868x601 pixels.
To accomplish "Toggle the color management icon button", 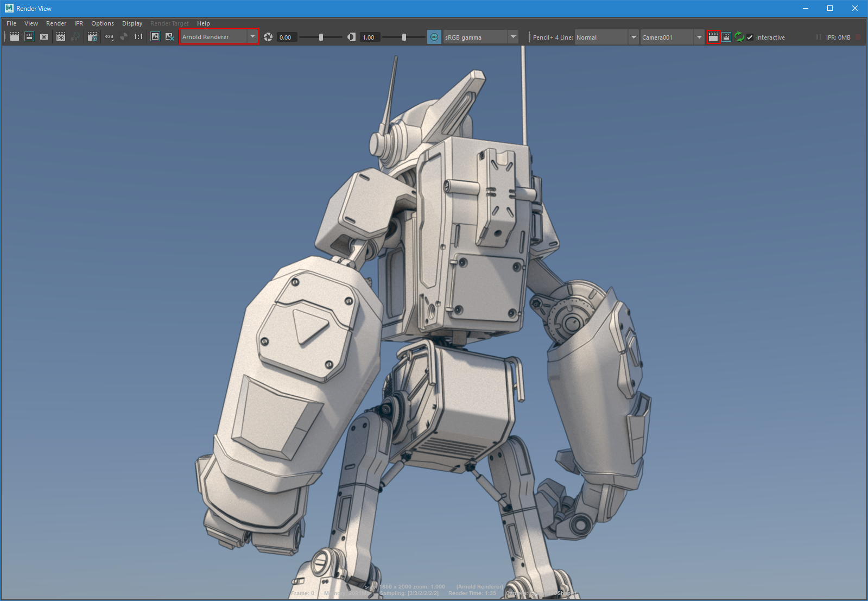I will 434,37.
